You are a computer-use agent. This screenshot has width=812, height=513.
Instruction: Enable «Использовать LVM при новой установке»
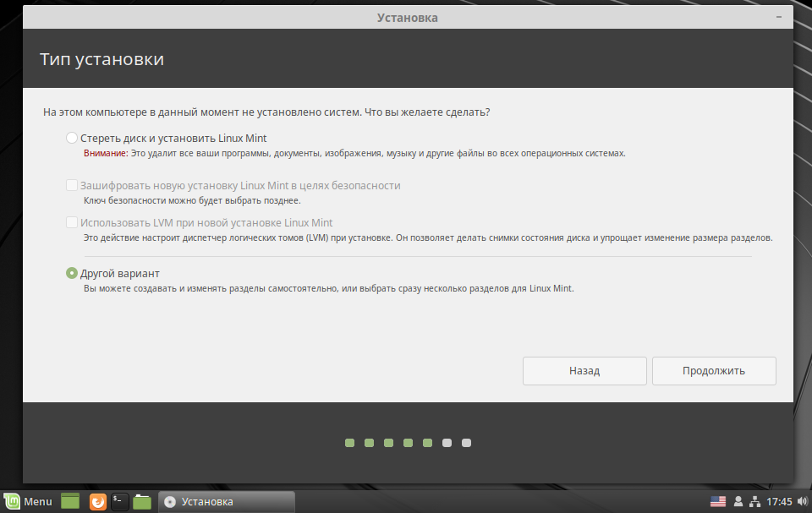70,224
